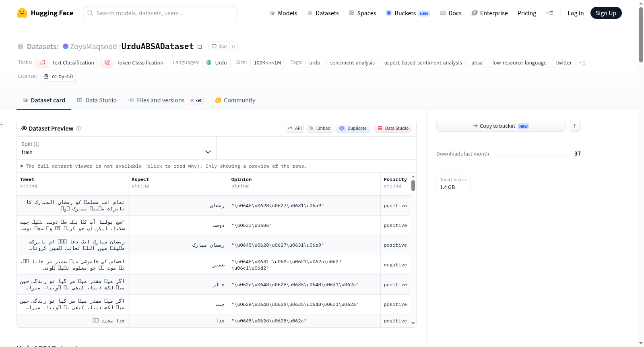The height and width of the screenshot is (347, 644).
Task: Click the Duplicate button
Action: [x=353, y=128]
